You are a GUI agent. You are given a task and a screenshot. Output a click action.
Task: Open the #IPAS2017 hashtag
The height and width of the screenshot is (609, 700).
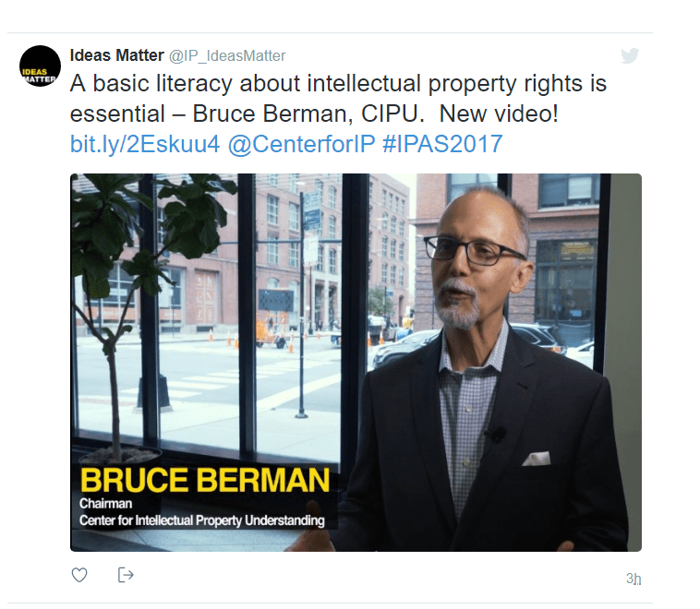pos(442,144)
